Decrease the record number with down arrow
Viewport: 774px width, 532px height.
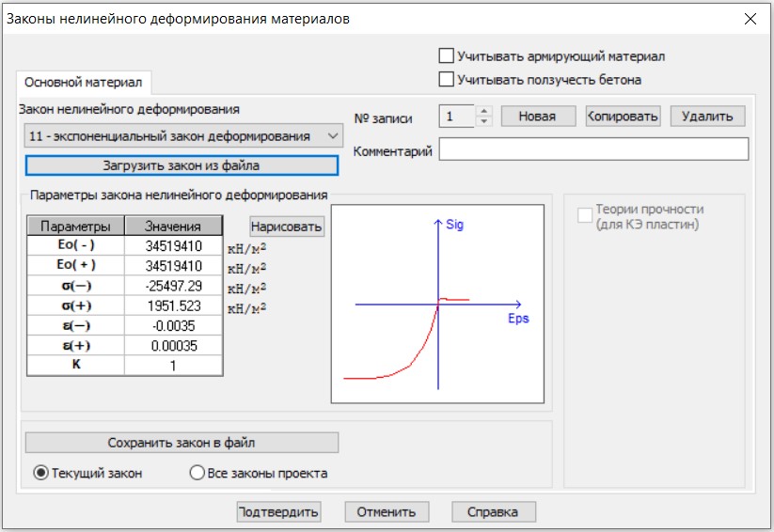click(x=484, y=121)
